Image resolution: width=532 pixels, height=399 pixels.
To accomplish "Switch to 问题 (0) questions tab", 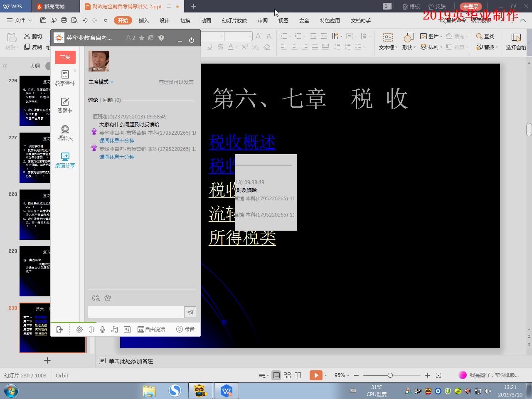I will click(x=112, y=100).
